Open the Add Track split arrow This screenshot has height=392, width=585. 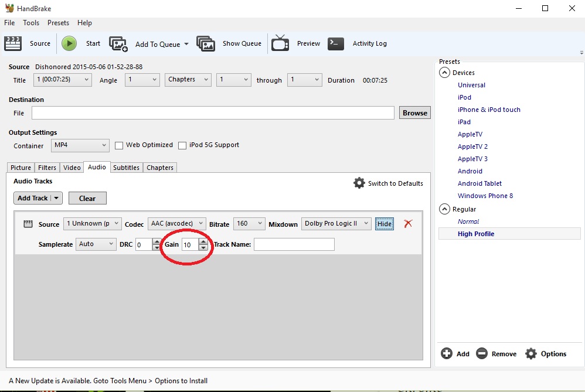point(56,198)
